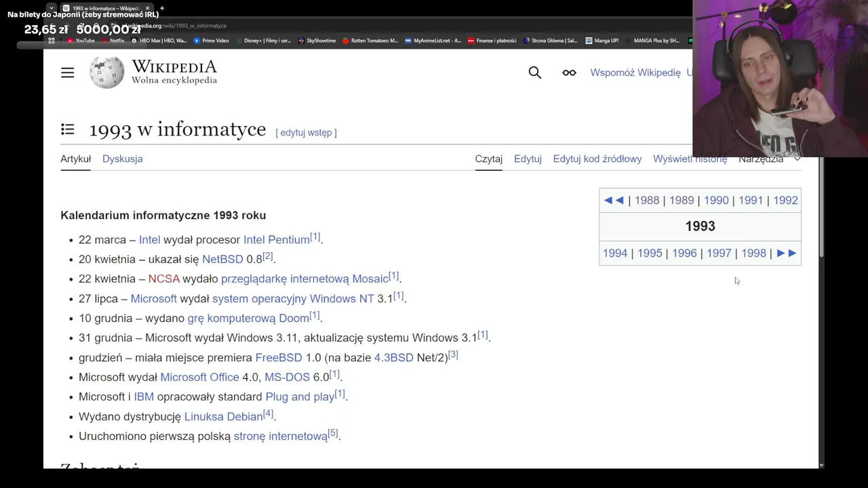Open MANGA Plus bookmark
Image resolution: width=868 pixels, height=488 pixels.
[652, 41]
